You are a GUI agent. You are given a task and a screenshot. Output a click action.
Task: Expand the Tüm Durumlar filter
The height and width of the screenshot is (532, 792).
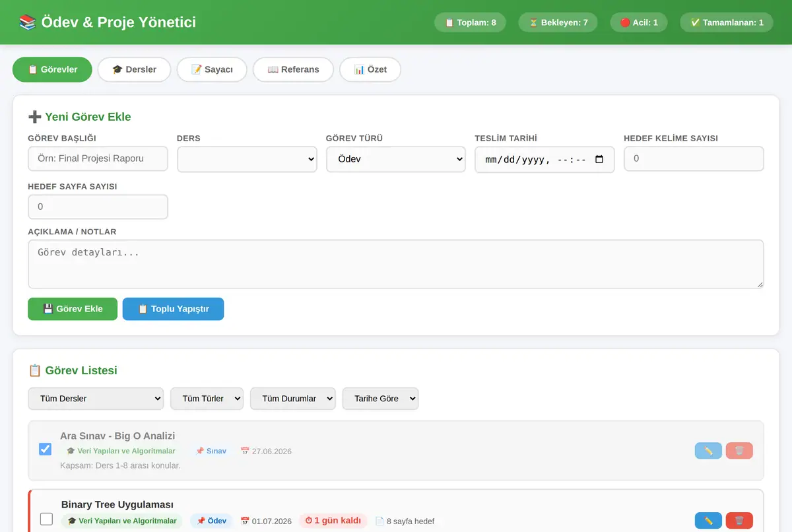pos(293,399)
